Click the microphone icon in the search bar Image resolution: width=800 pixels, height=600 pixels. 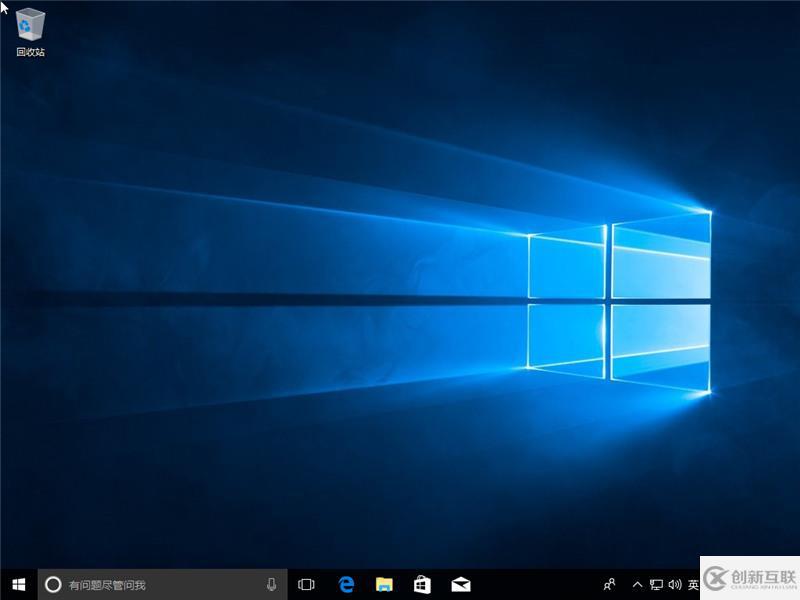tap(270, 583)
